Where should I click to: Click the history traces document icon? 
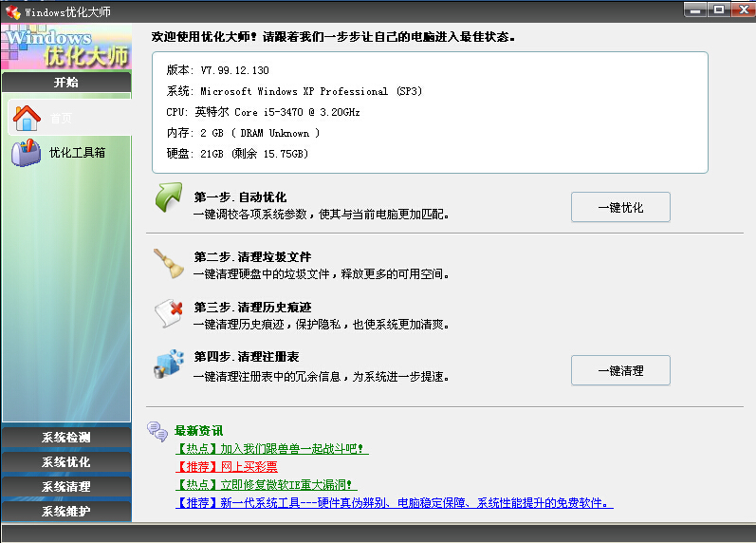[x=169, y=313]
